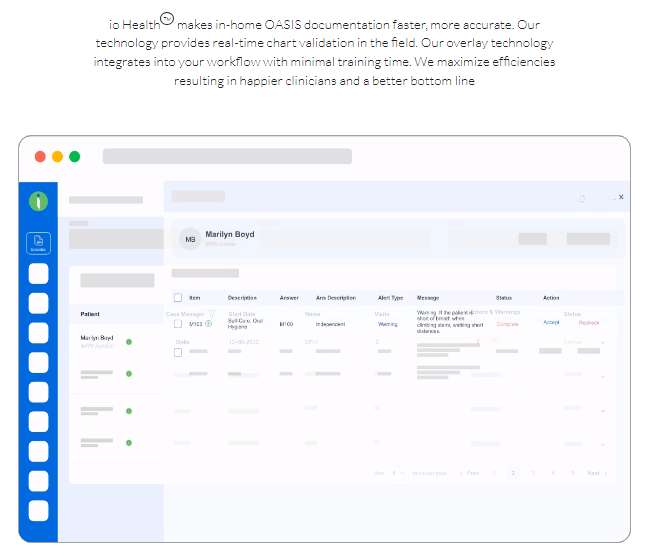Click the Status column header

[x=504, y=298]
